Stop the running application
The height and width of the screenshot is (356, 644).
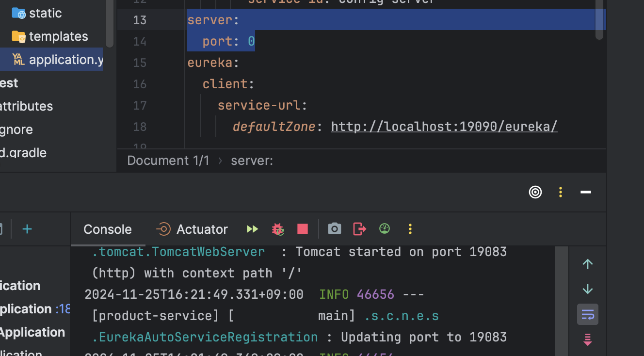(303, 229)
